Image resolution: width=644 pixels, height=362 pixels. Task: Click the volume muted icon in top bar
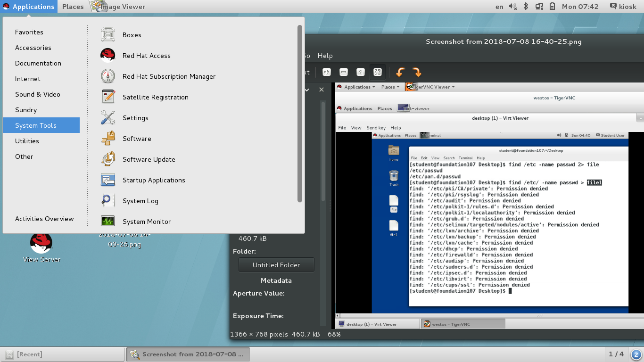pyautogui.click(x=513, y=7)
